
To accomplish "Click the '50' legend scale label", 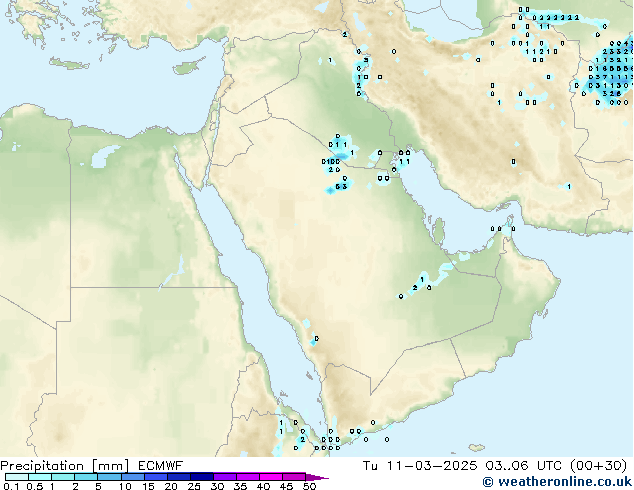I will 309,486.
